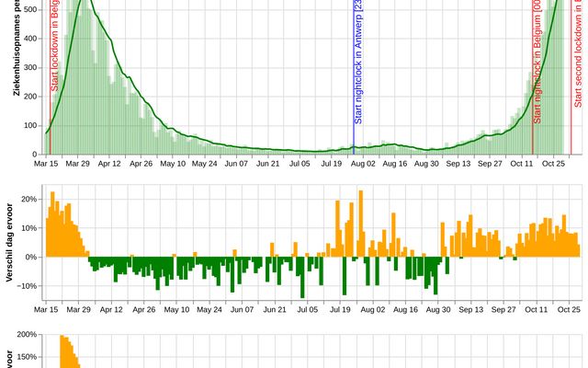Click 'Sep 13' tick on middle chart

coord(457,310)
